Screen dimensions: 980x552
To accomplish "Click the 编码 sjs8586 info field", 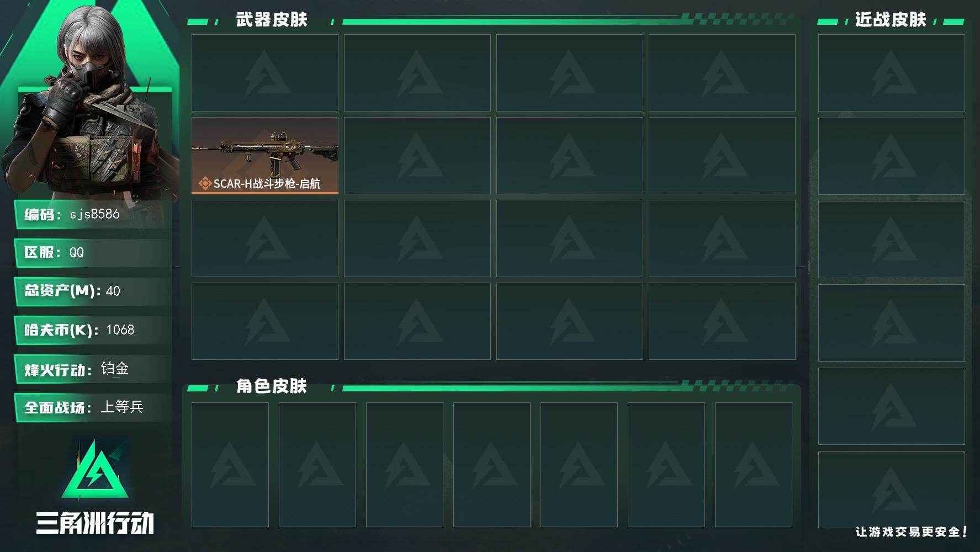I will pos(93,214).
